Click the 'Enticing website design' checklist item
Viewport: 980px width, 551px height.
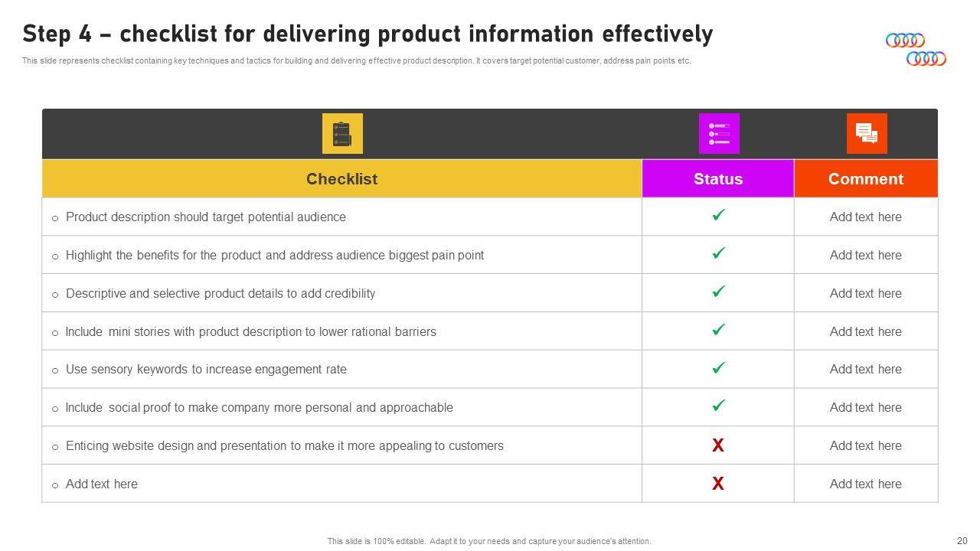(285, 445)
